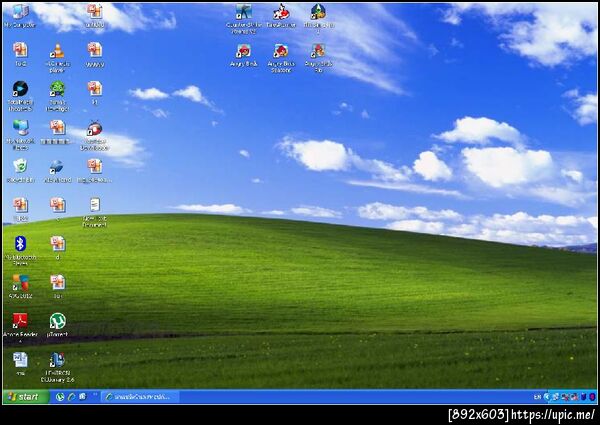Image resolution: width=600 pixels, height=425 pixels.
Task: Open the TotalMedia Theatre 5 shortcut
Action: (20, 96)
